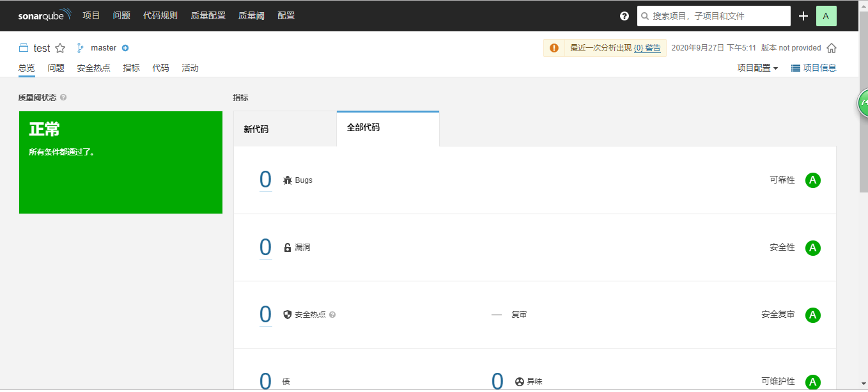Open the 项目信息 link
This screenshot has width=868, height=392.
click(x=814, y=68)
